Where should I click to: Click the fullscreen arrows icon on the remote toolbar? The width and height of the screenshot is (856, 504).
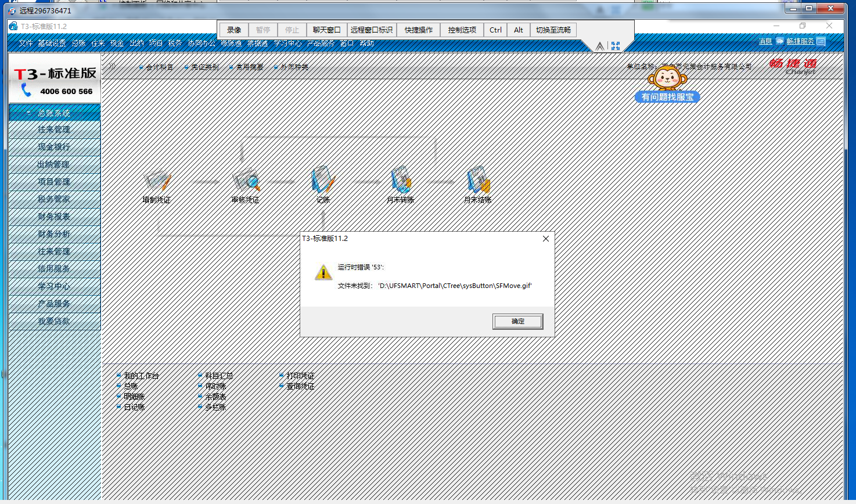(x=616, y=45)
